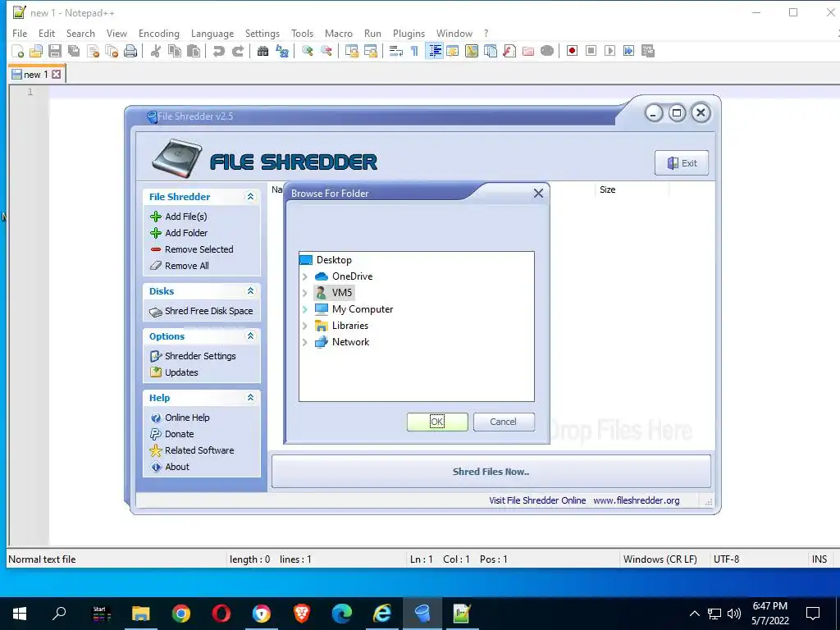
Task: Expand the My Computer tree node
Action: (x=305, y=309)
